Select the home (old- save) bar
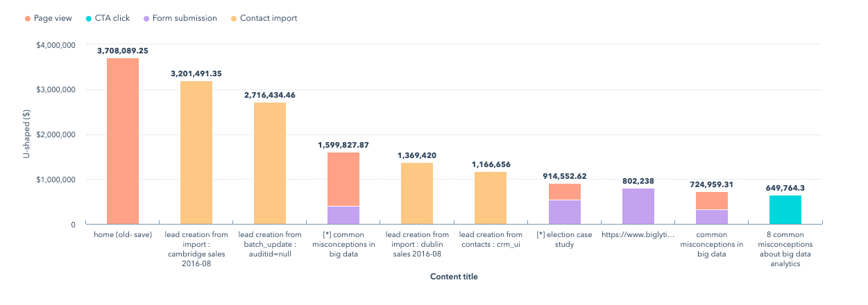The image size is (868, 305). click(x=123, y=141)
